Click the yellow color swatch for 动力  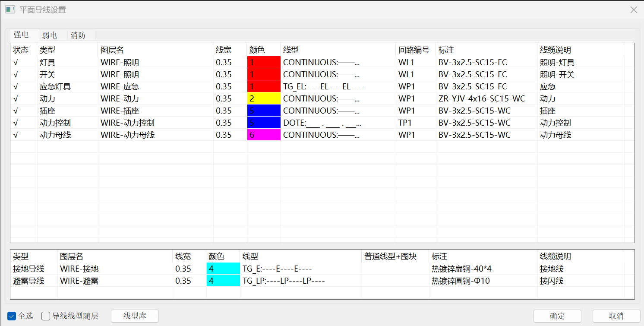pyautogui.click(x=264, y=99)
